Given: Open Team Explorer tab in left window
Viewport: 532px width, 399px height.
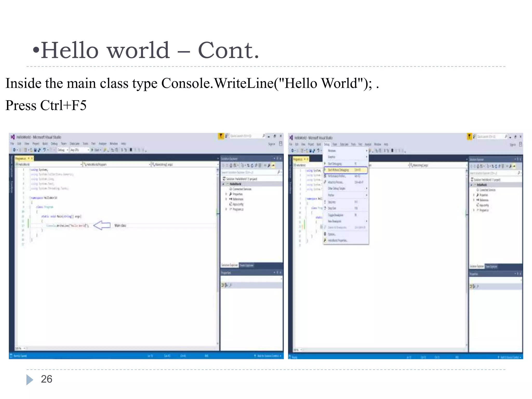Looking at the screenshot, I should pyautogui.click(x=246, y=265).
